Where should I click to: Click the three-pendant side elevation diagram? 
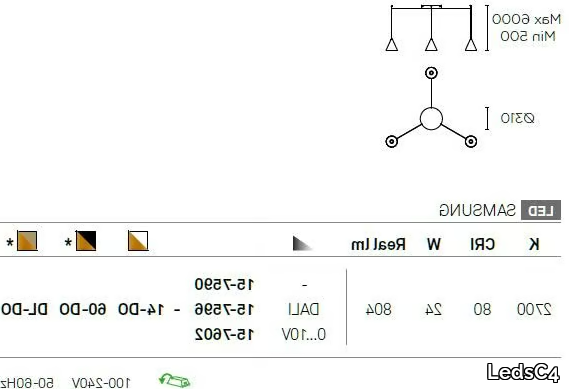click(x=431, y=28)
